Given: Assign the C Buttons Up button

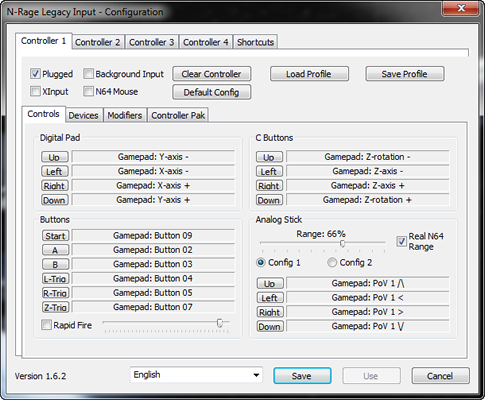Looking at the screenshot, I should (269, 157).
